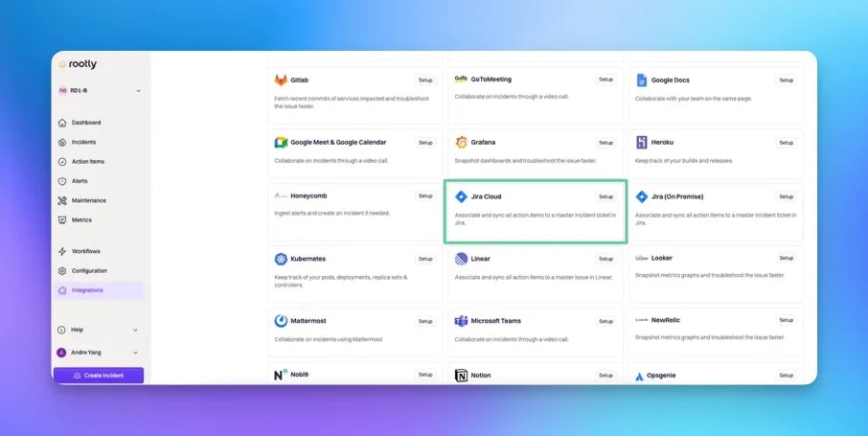Expand the Andre Yang user menu
The width and height of the screenshot is (868, 436).
pos(135,353)
